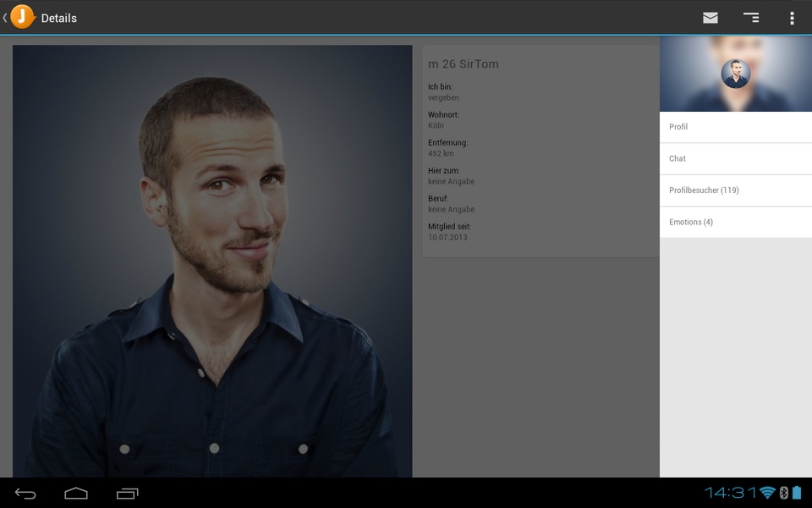Go back using the up chevron
The width and height of the screenshot is (812, 508).
tap(5, 18)
